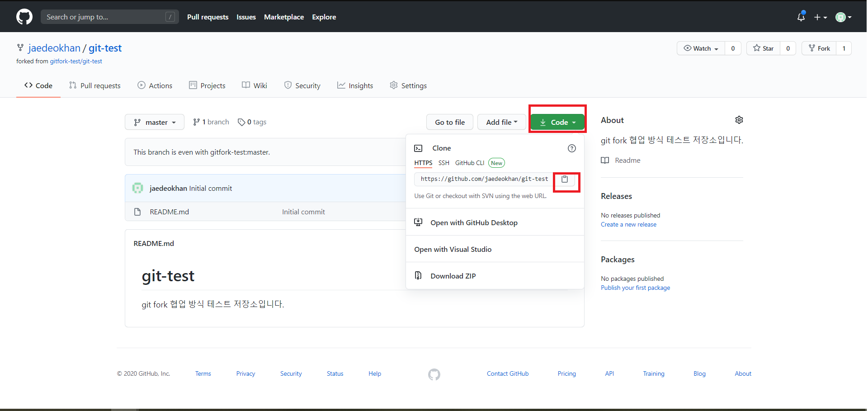Viewport: 868px width, 411px height.
Task: Click 'Create a new release' link
Action: click(628, 224)
